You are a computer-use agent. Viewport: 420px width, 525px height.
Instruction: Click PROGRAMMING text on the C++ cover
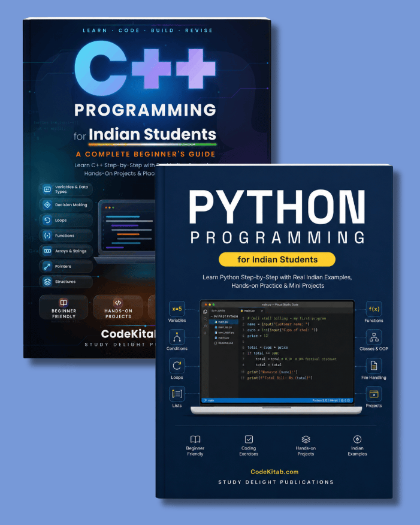pos(145,110)
